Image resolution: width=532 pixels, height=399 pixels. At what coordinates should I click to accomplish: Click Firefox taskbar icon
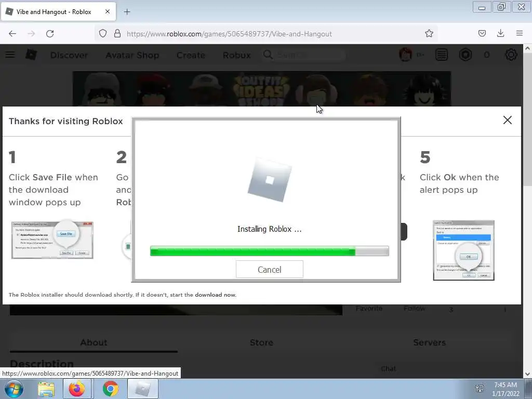77,389
